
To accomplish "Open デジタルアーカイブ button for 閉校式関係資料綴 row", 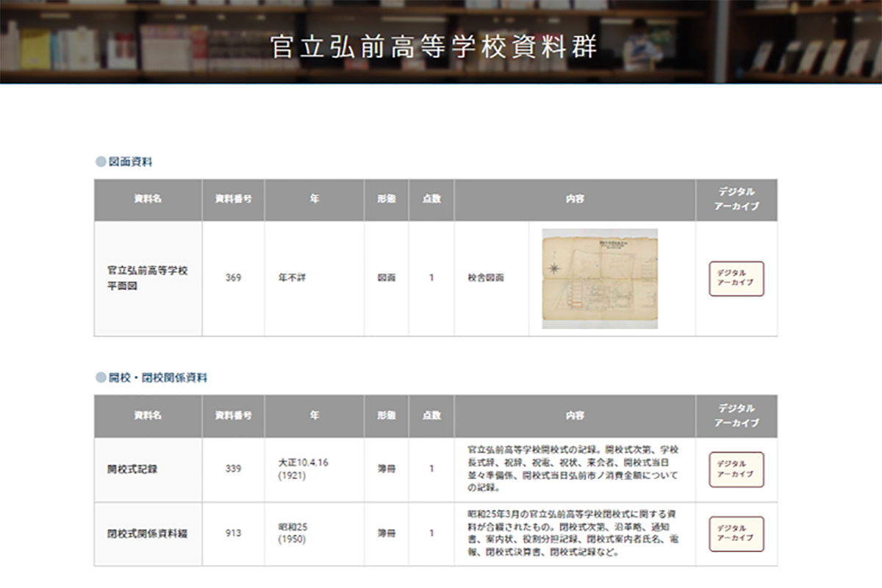I will 736,534.
